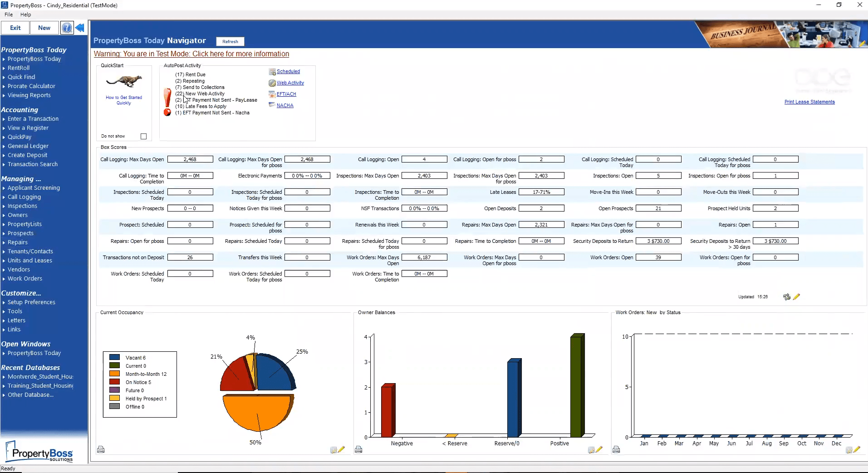Click the Web Activity globe icon

click(272, 83)
